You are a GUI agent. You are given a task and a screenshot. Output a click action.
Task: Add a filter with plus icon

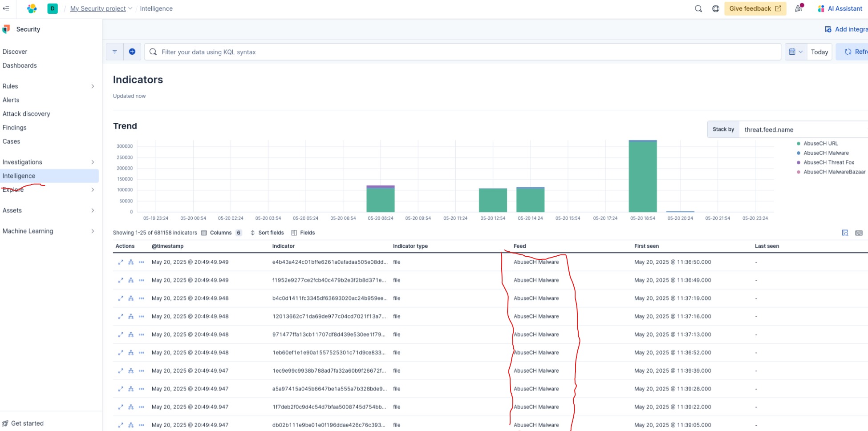[x=132, y=52]
